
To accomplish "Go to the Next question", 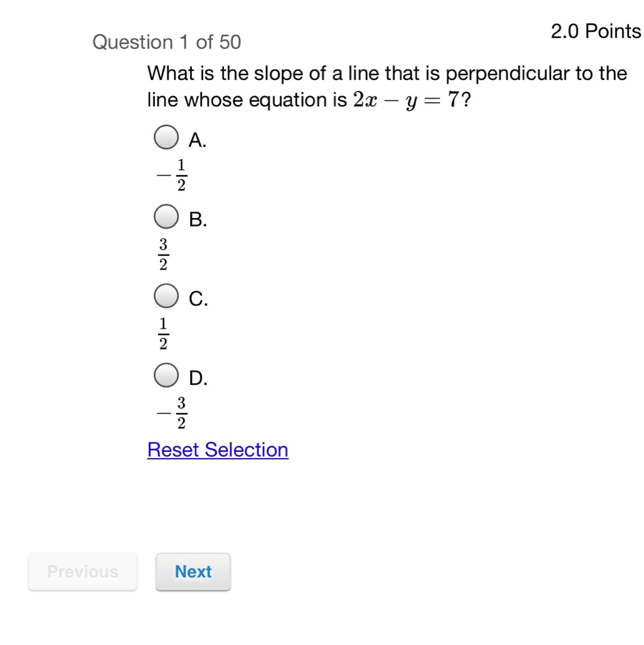I will [193, 571].
